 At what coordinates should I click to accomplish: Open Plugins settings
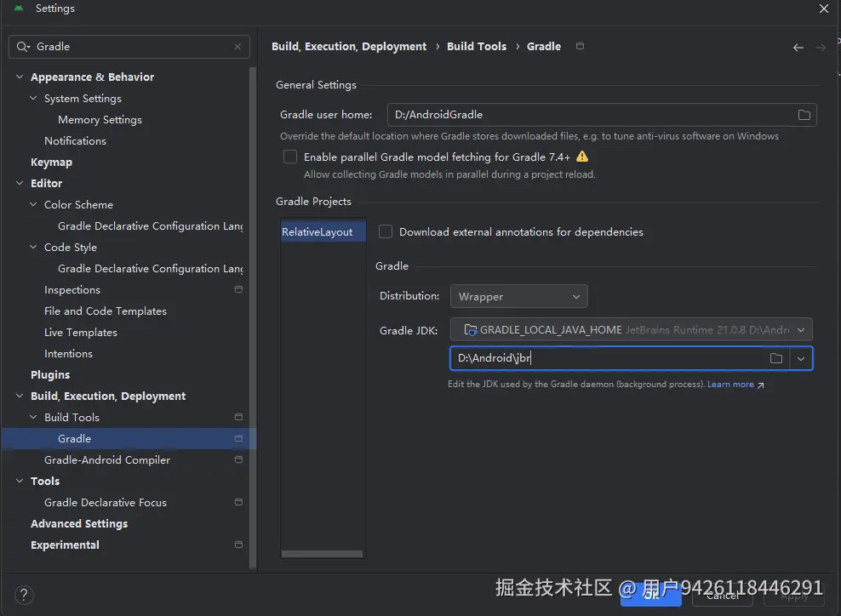click(x=50, y=374)
